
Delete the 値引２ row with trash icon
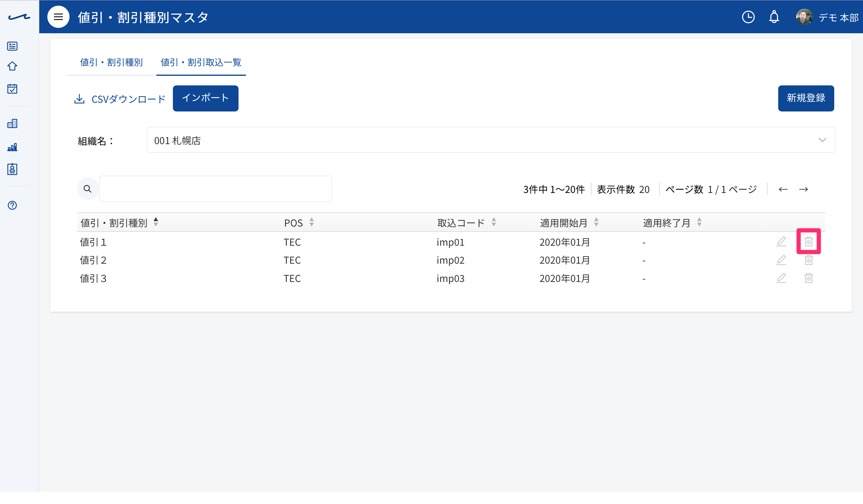pyautogui.click(x=808, y=260)
